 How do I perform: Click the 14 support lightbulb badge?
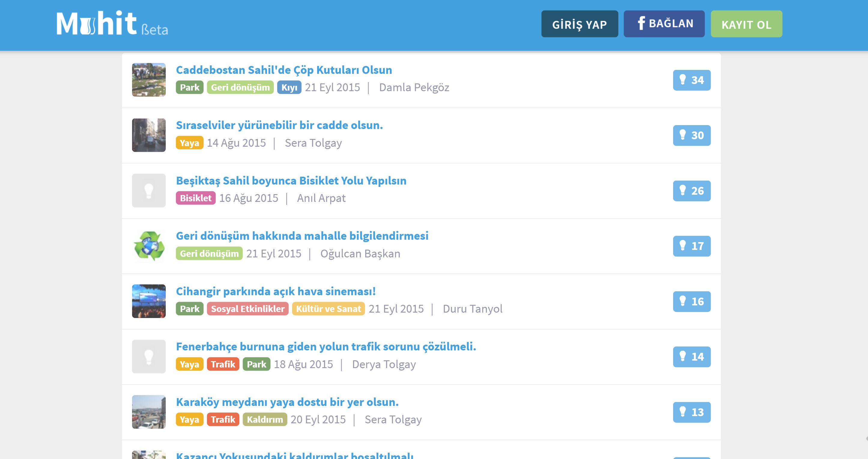(x=691, y=357)
